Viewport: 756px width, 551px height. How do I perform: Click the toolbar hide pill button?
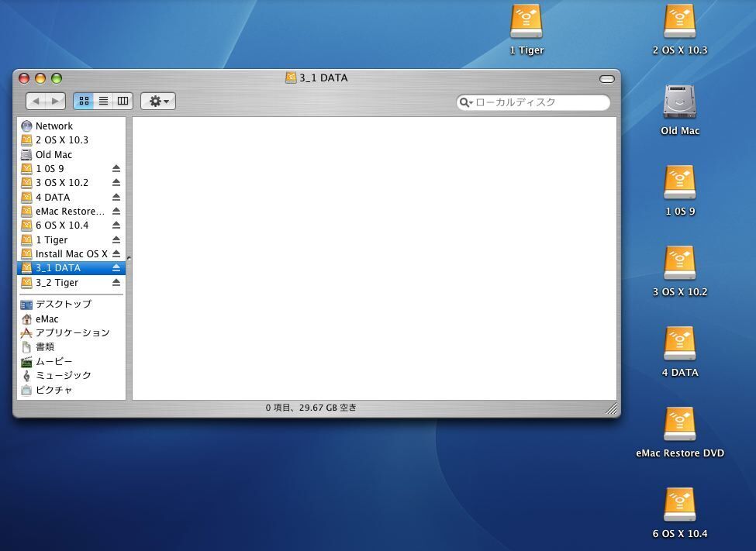click(607, 78)
